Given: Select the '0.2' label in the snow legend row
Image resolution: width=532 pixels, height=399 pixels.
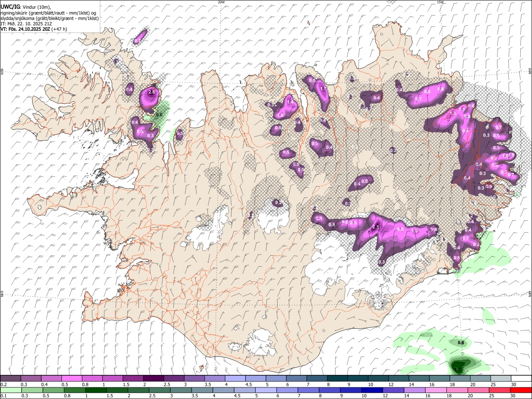Looking at the screenshot, I should click(x=2, y=385).
